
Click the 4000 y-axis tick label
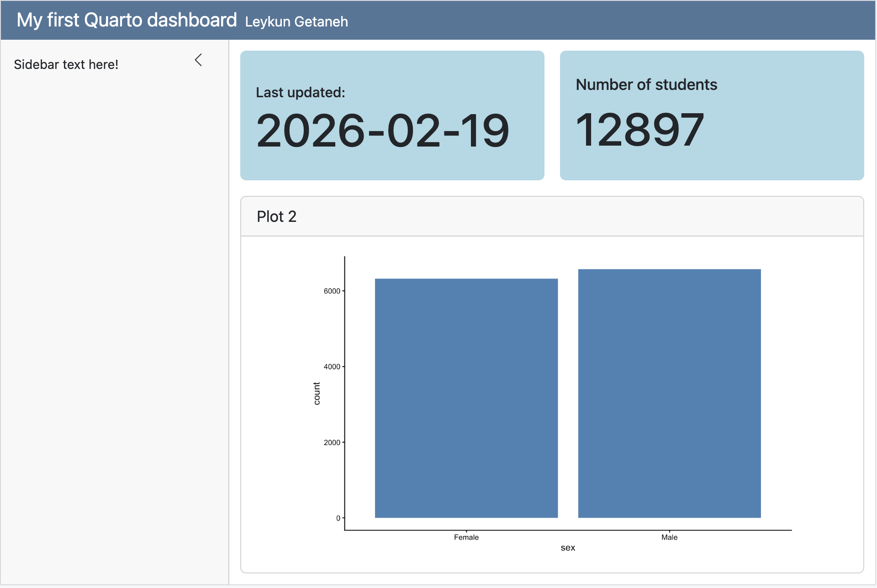332,367
